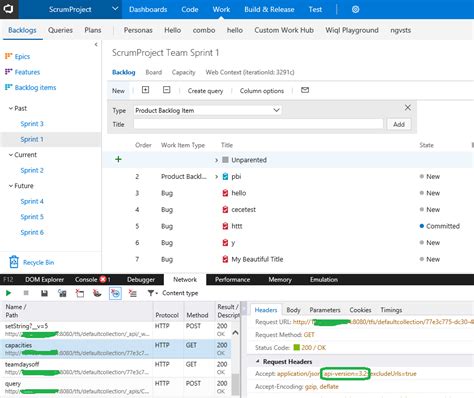Switch to the Capacity tab
Screen dimensions: 474x398
tap(183, 72)
